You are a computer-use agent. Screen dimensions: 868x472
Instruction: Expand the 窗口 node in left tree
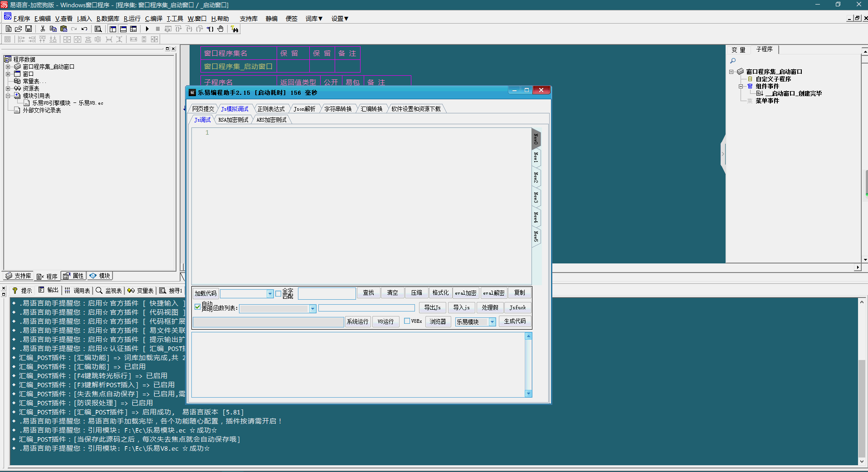pos(8,74)
